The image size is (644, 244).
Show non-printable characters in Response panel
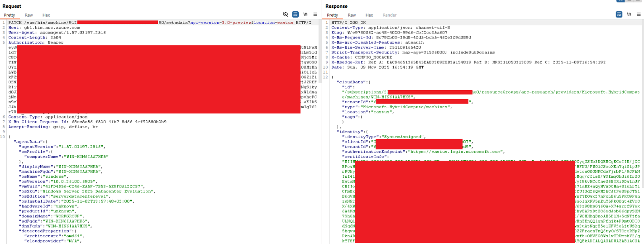(x=629, y=14)
